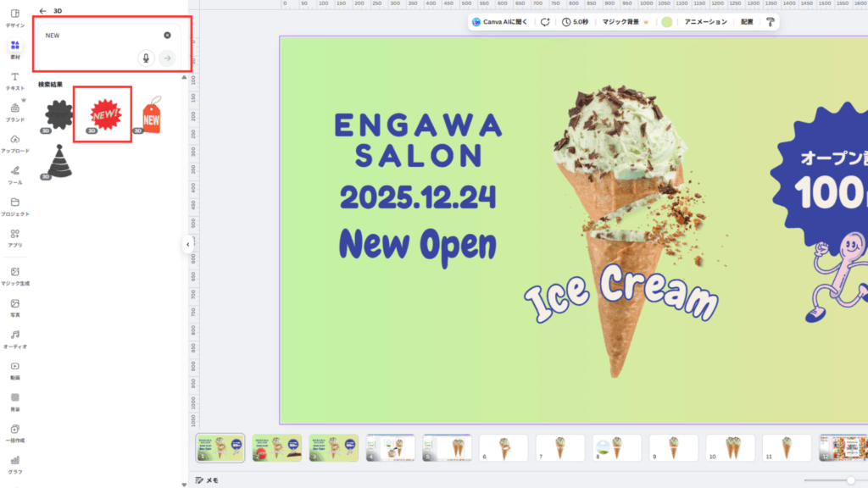Viewport: 868px width, 488px height.
Task: Open the マジック生成 (Magic generate) panel
Action: tap(14, 274)
